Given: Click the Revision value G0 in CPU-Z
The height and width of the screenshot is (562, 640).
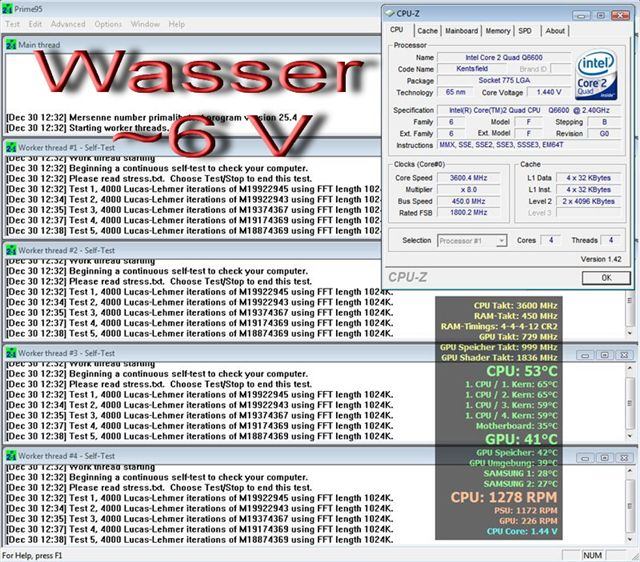Looking at the screenshot, I should tap(604, 133).
